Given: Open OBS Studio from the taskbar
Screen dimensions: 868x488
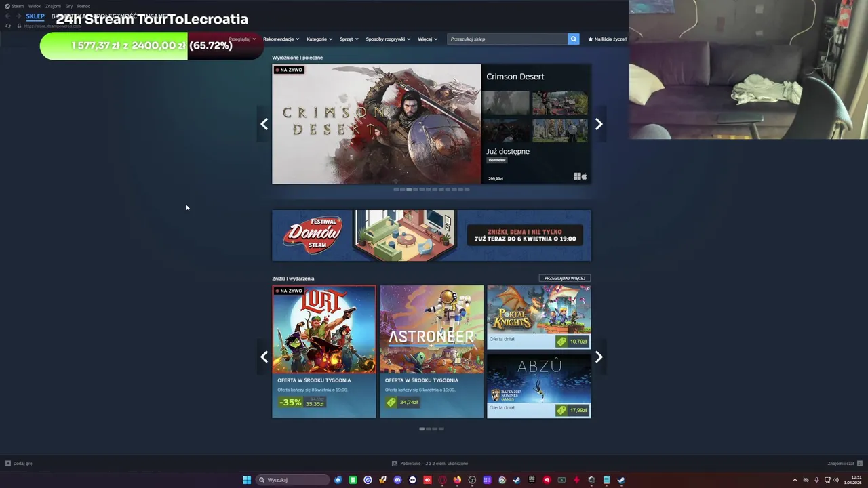Looking at the screenshot, I should [472, 480].
